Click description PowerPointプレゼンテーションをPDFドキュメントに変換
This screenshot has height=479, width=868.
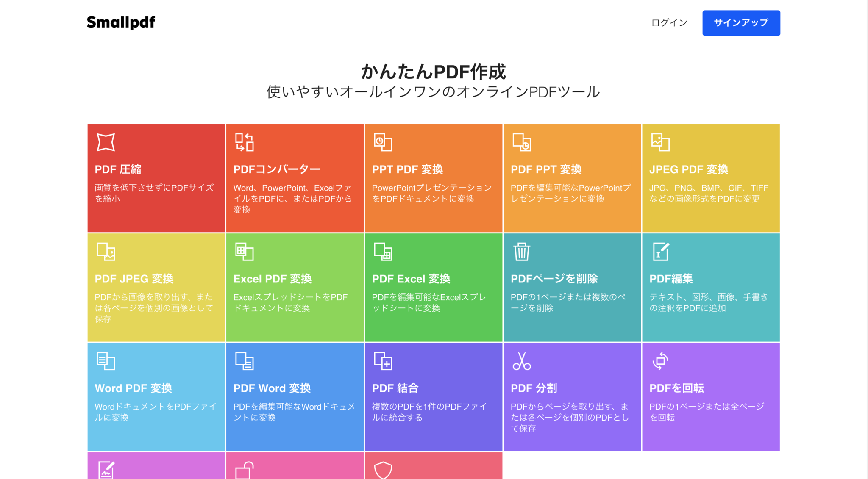431,193
